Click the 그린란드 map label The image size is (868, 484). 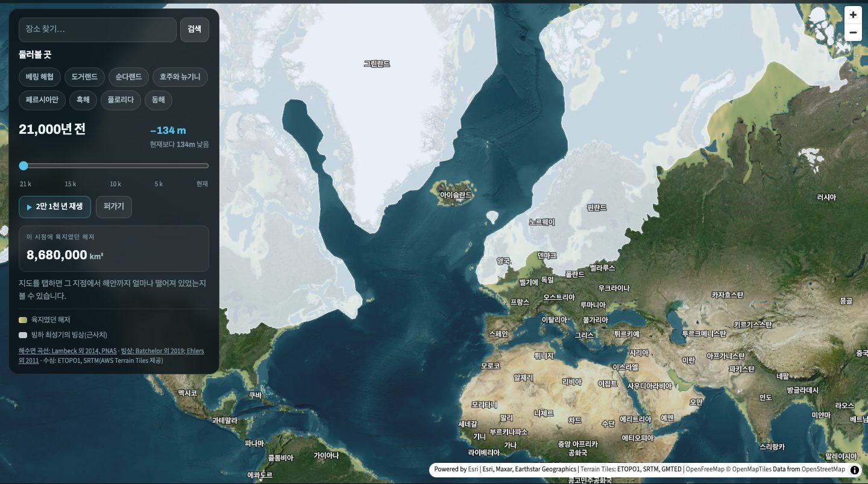click(377, 63)
